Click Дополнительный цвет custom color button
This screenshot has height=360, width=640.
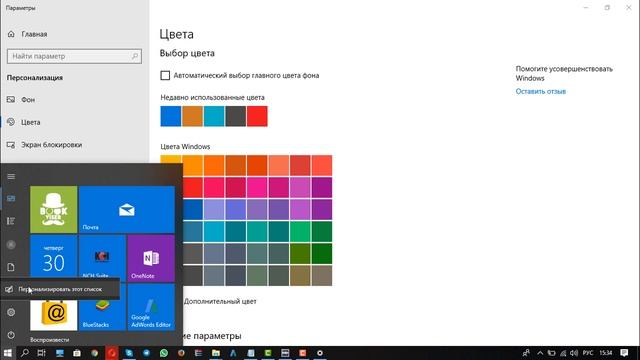coord(220,302)
